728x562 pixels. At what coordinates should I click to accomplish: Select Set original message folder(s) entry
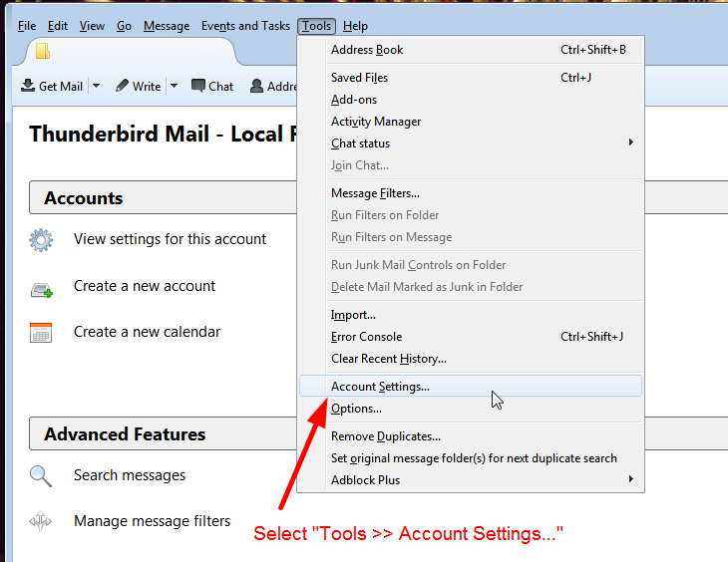pos(471,458)
